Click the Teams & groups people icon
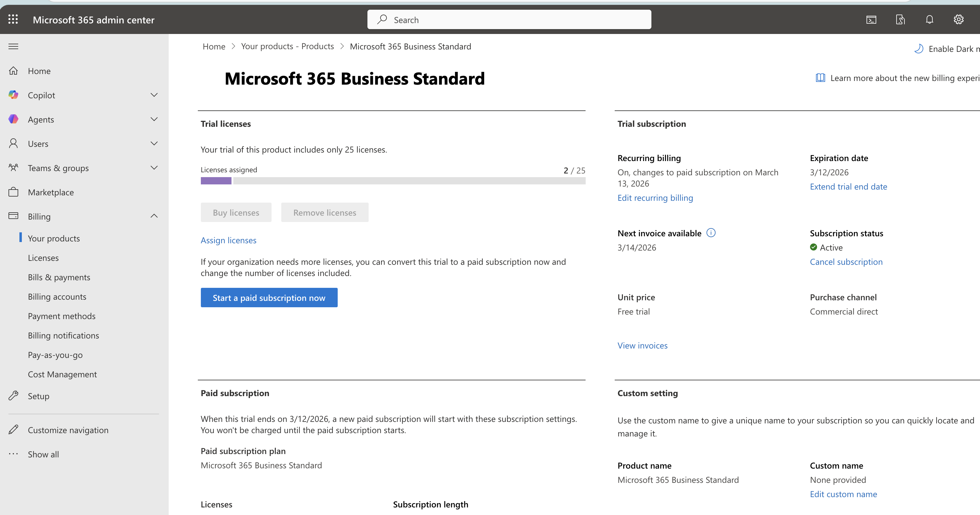980x515 pixels. [13, 168]
